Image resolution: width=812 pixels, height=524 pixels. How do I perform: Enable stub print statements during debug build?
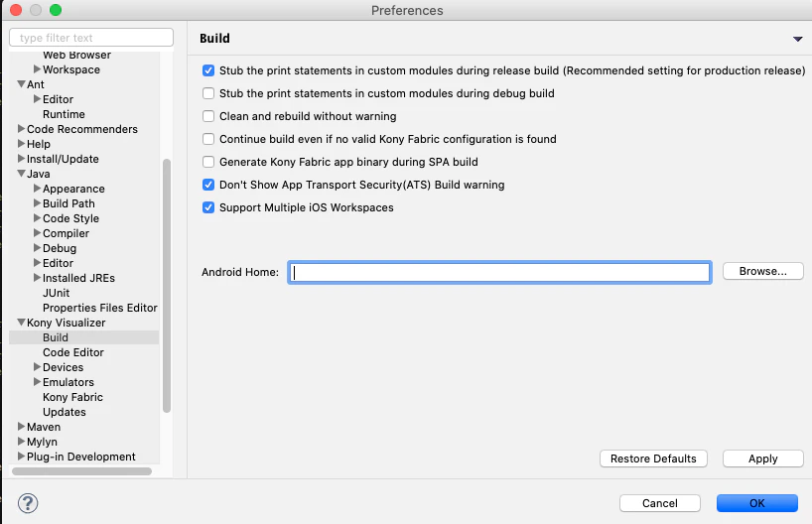point(208,93)
